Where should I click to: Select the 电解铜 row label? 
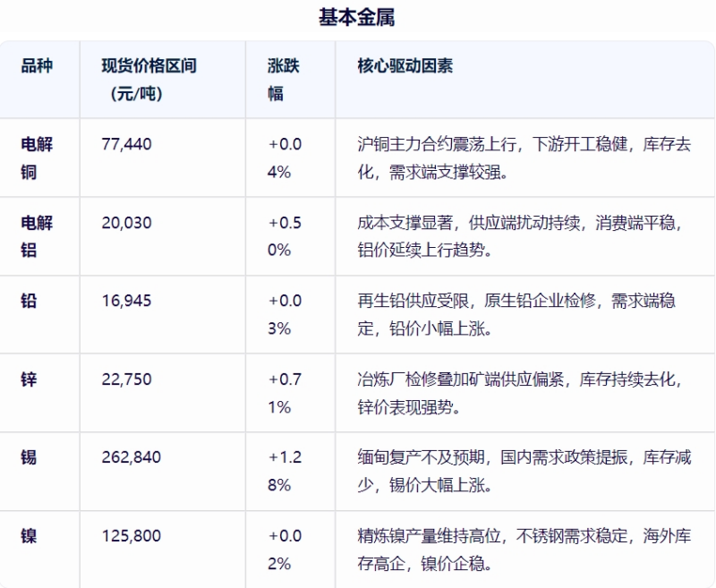coord(37,158)
